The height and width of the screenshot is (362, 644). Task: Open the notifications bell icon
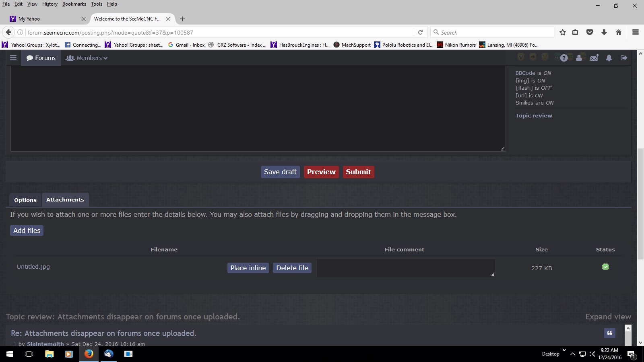609,58
